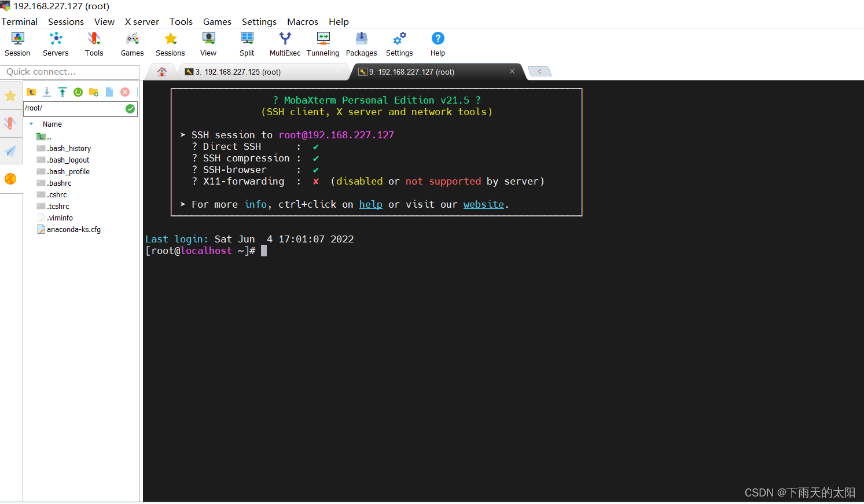Image resolution: width=864 pixels, height=504 pixels.
Task: Click the Sessions star toolbar icon
Action: (170, 44)
